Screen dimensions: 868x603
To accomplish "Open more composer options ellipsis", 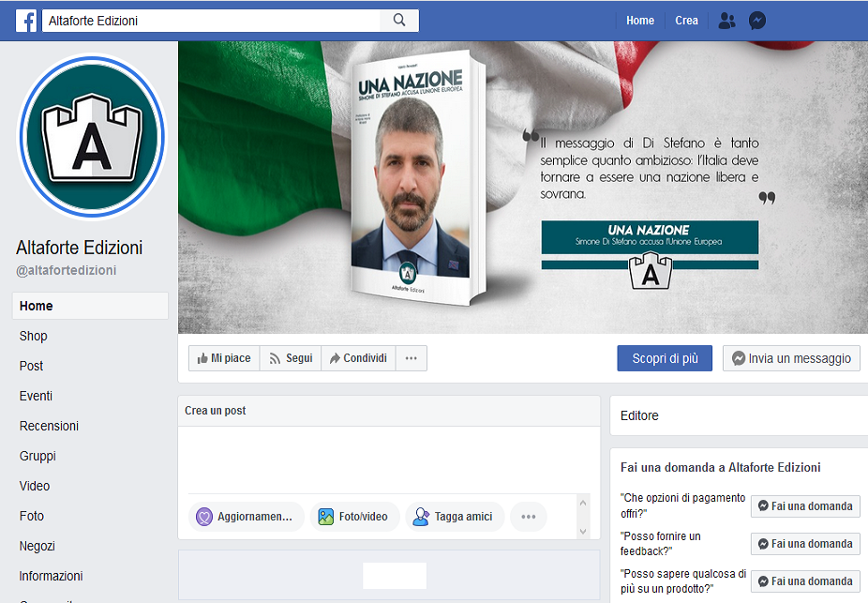I will tap(528, 516).
